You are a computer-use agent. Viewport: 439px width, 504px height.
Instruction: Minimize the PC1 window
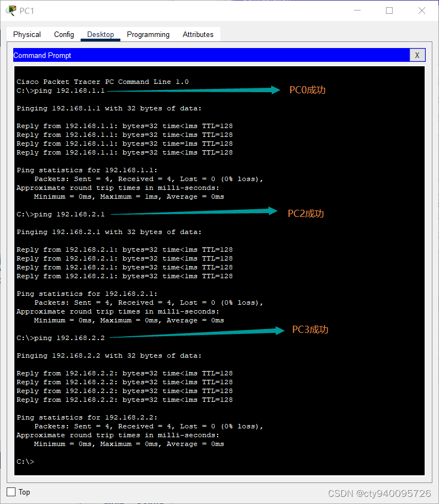[357, 10]
